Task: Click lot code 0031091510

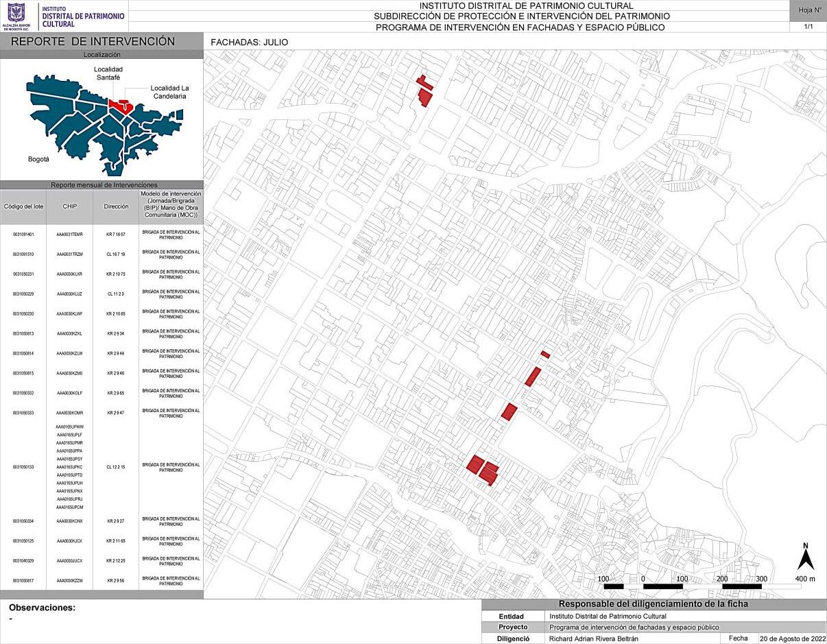Action: point(23,254)
